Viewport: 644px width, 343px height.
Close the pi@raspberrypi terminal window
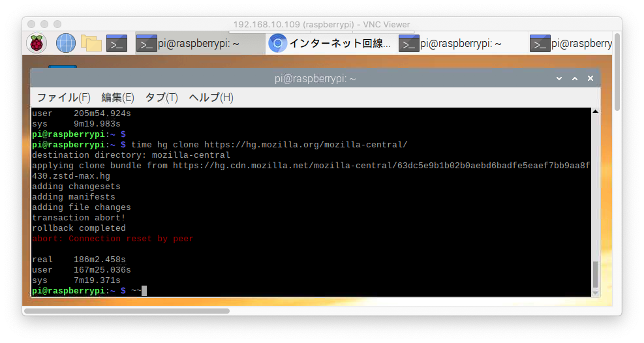pos(590,78)
